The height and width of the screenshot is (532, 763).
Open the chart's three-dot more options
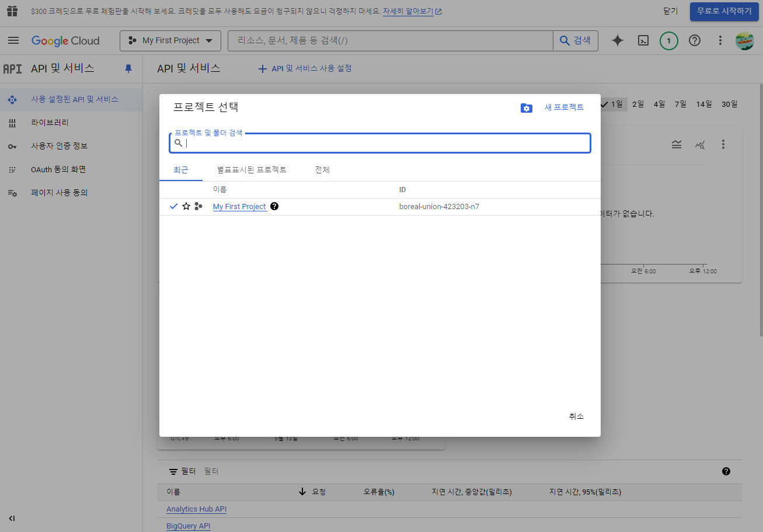coord(723,144)
